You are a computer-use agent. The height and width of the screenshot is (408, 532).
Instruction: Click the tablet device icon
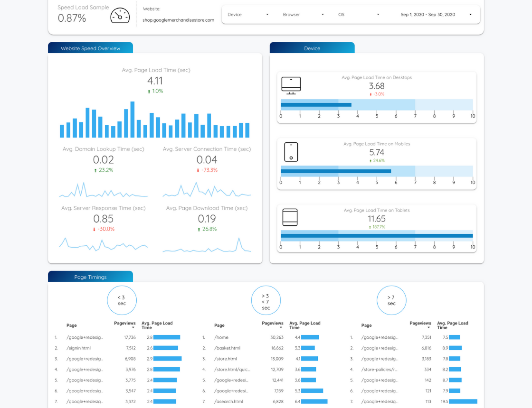coord(290,217)
